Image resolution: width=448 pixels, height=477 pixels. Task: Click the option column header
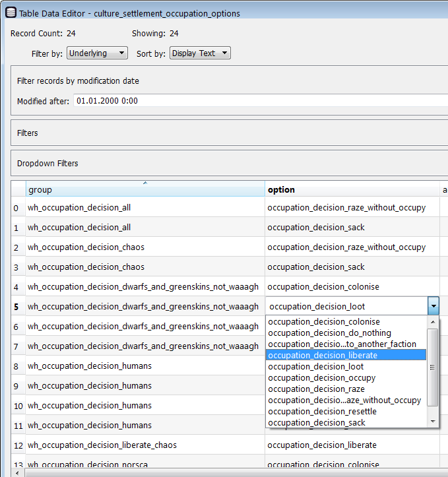tap(352, 189)
